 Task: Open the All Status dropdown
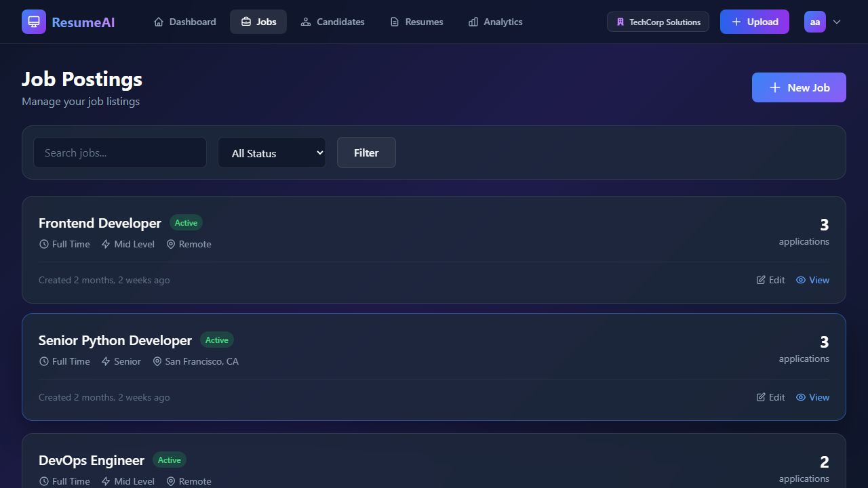[x=271, y=152]
